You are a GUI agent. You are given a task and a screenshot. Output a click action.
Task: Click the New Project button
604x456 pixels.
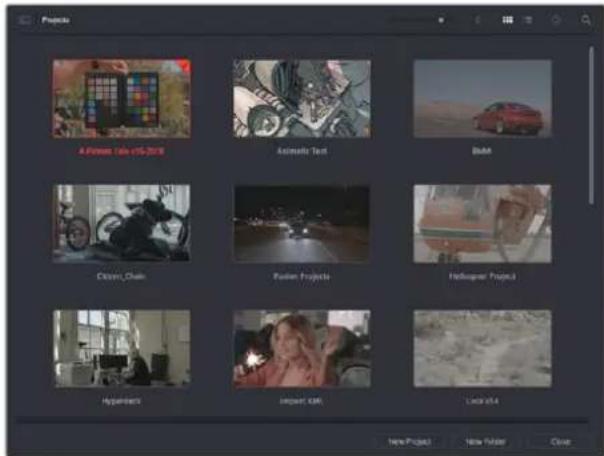coord(409,441)
